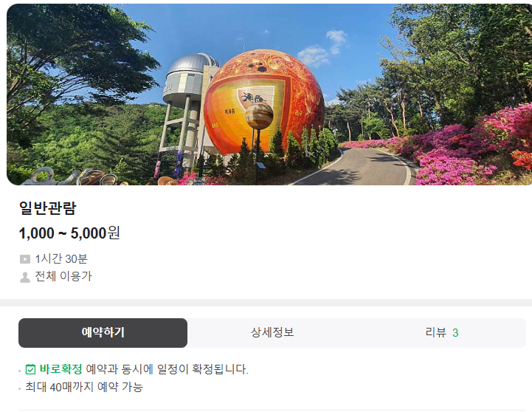
Task: Click the video duration icon
Action: tap(25, 259)
